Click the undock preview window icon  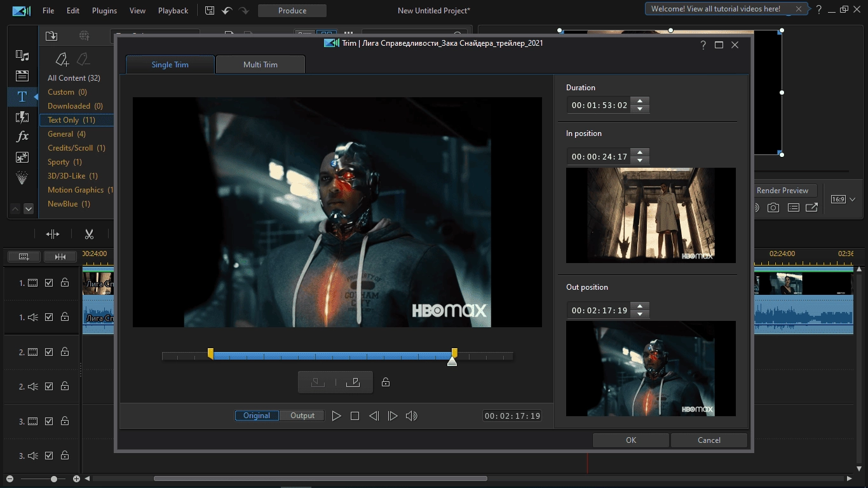[811, 208]
